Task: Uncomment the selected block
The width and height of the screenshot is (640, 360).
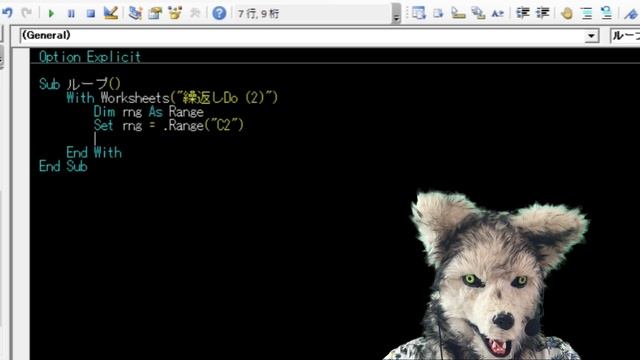Action: (607, 13)
